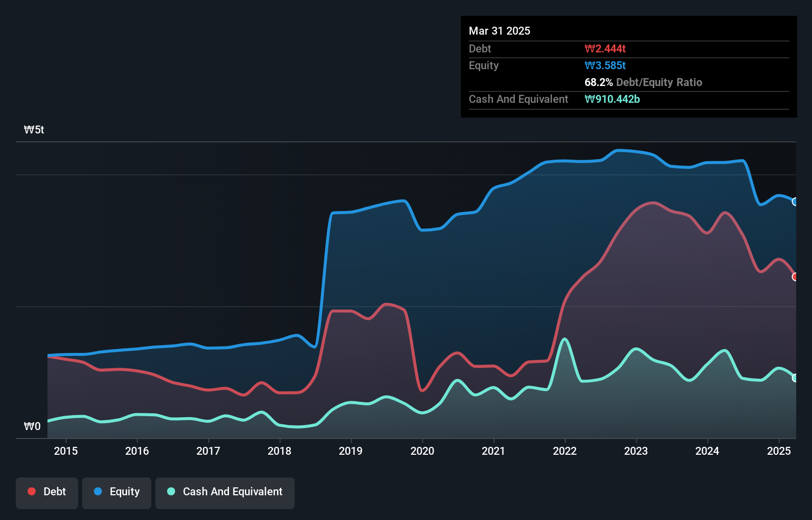Screen dimensions: 812x520
Task: Toggle the Equity series legend button
Action: click(x=117, y=493)
